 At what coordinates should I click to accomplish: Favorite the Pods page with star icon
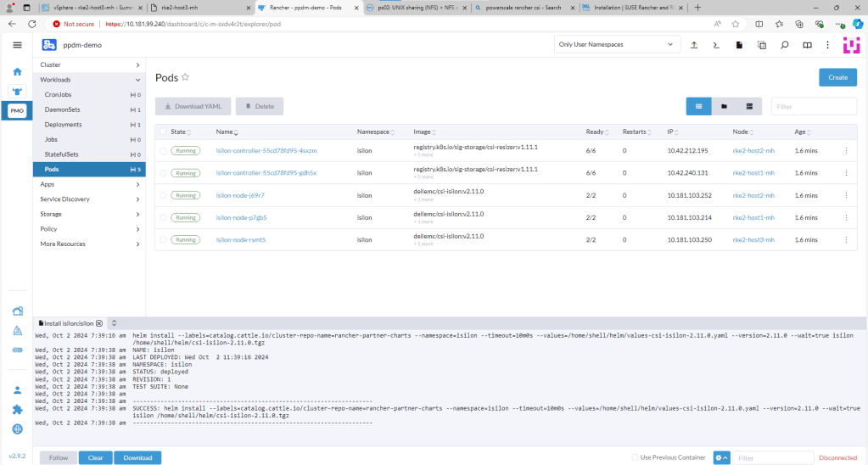pyautogui.click(x=185, y=77)
